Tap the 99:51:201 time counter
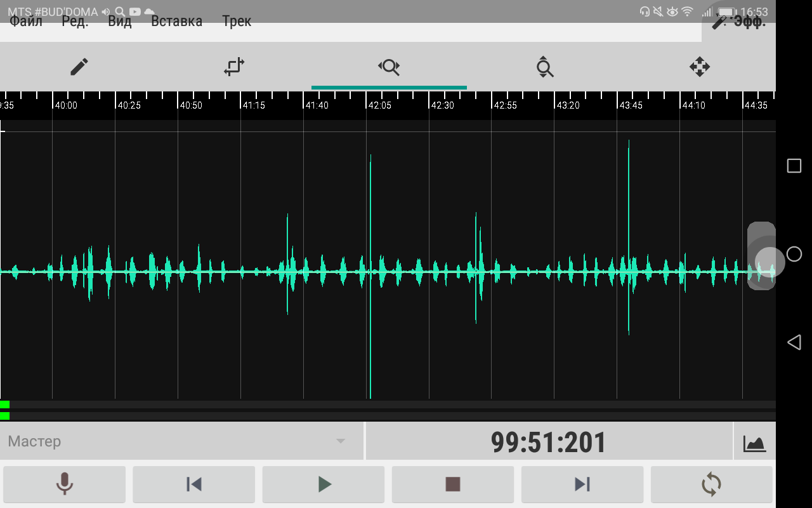 pyautogui.click(x=549, y=442)
